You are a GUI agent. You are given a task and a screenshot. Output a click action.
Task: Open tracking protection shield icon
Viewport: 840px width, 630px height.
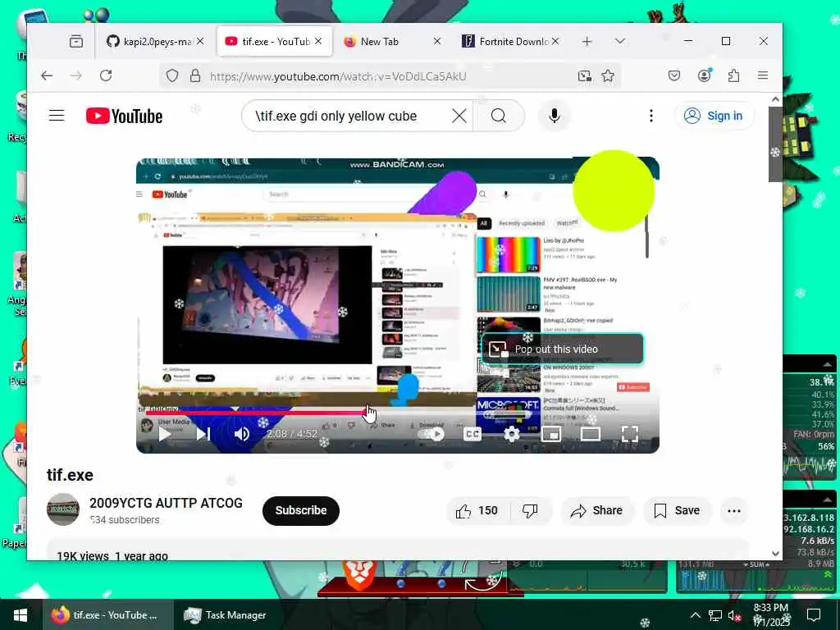pos(172,76)
